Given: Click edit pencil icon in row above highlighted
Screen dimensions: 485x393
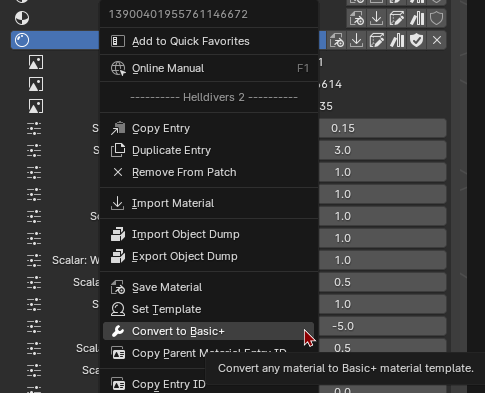Looking at the screenshot, I should click(397, 18).
